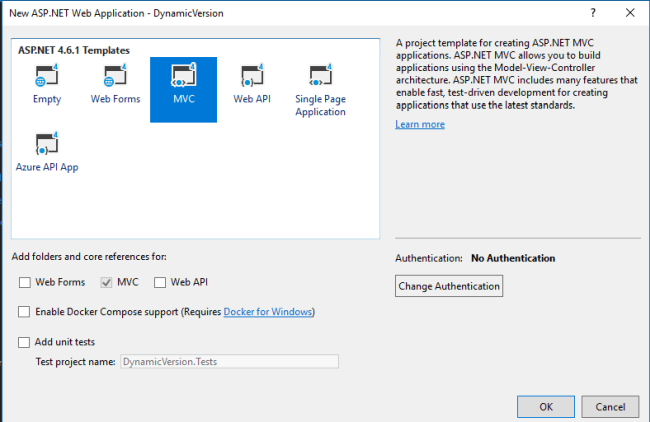Close the New ASP.NET Web Application dialog
The width and height of the screenshot is (650, 422).
pos(630,13)
